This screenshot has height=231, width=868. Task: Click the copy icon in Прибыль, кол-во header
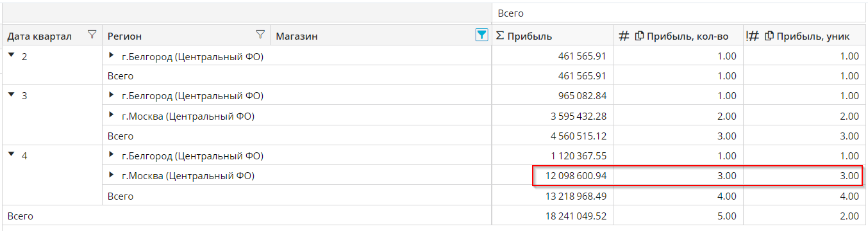[x=639, y=36]
